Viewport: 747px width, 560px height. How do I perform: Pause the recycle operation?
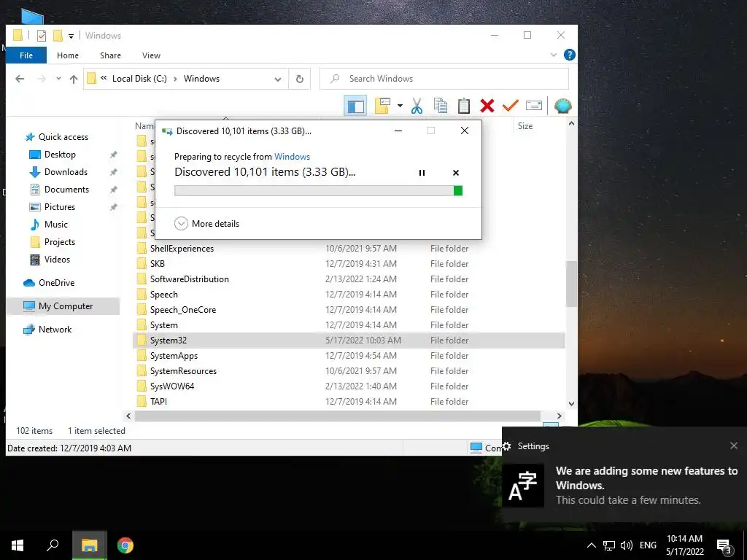[422, 173]
